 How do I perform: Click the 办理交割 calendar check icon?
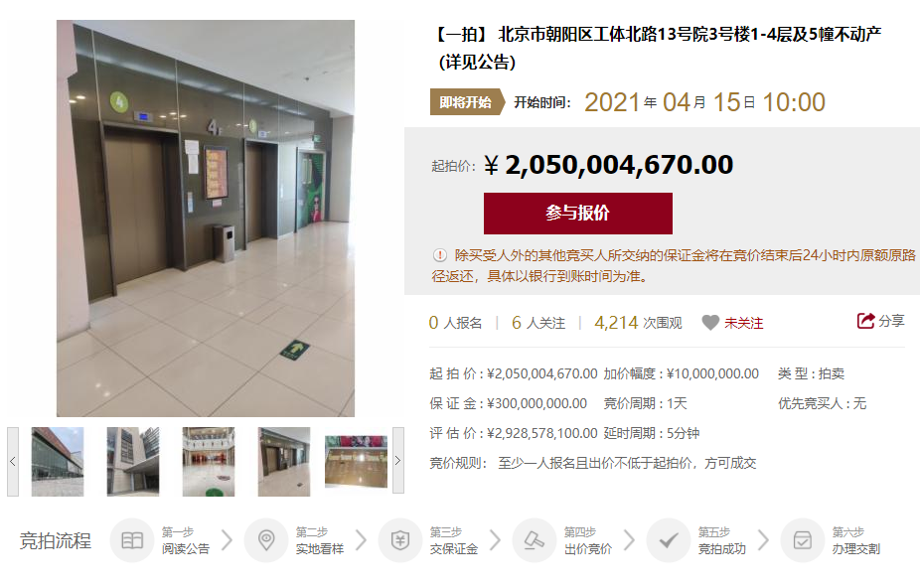pyautogui.click(x=803, y=540)
